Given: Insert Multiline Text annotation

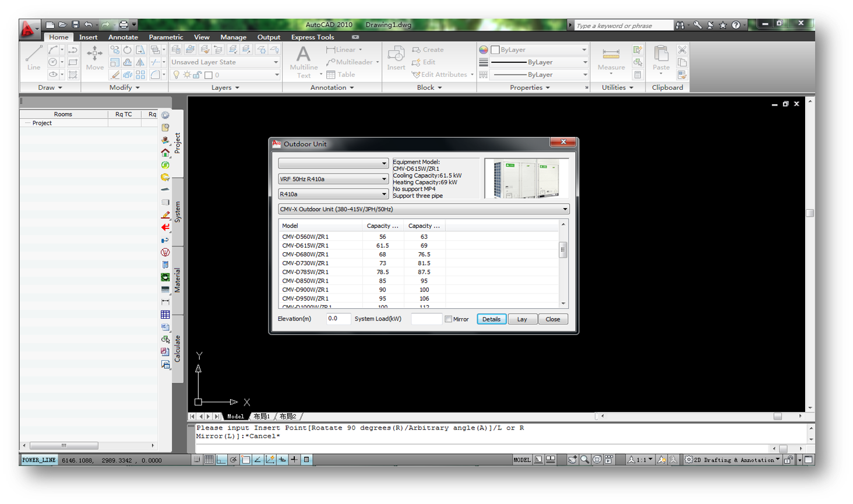Looking at the screenshot, I should (304, 62).
